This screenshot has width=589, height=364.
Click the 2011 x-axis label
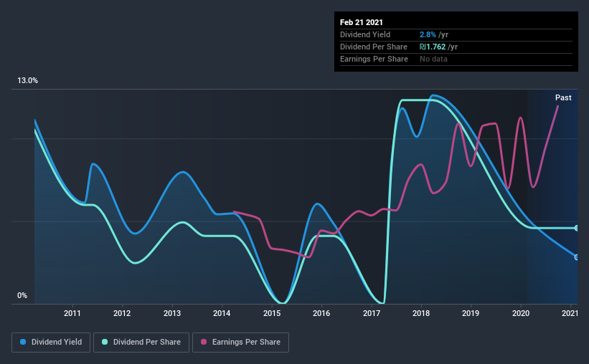pyautogui.click(x=72, y=313)
